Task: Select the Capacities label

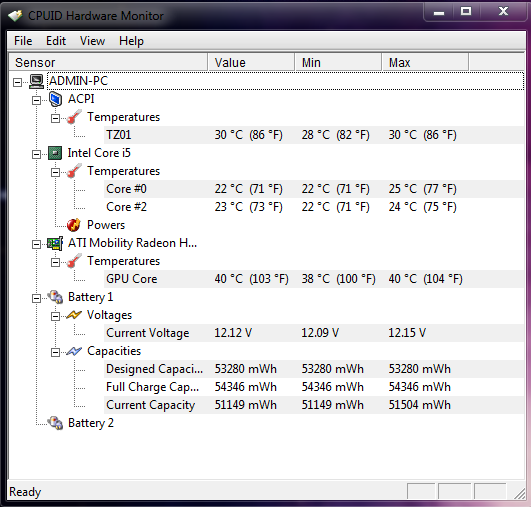Action: (x=114, y=351)
